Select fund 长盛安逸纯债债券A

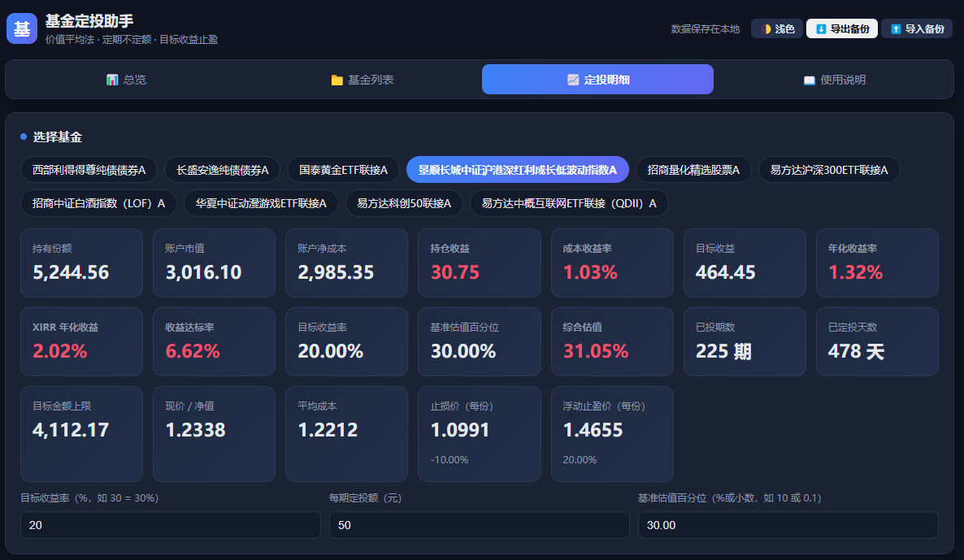coord(223,170)
